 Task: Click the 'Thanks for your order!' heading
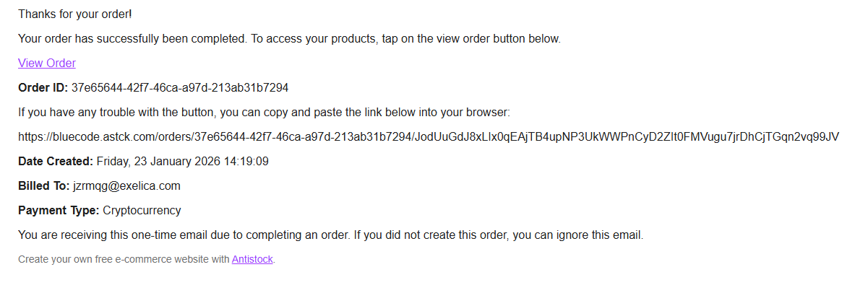point(75,14)
